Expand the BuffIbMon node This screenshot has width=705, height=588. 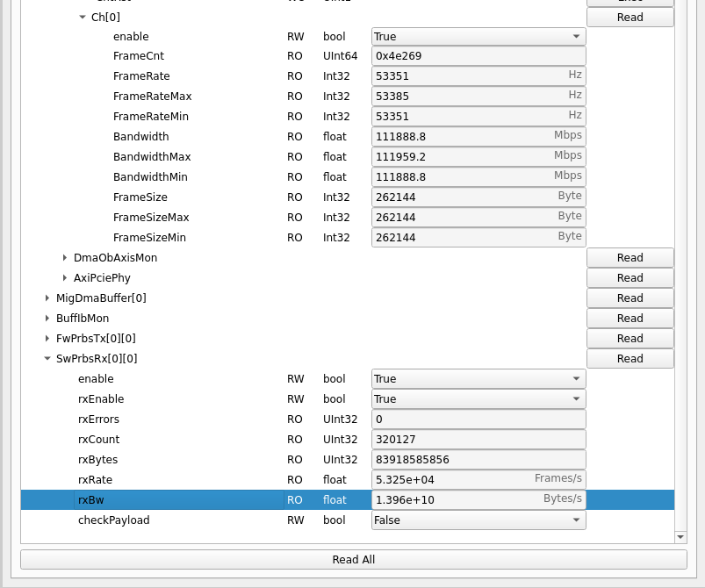47,319
